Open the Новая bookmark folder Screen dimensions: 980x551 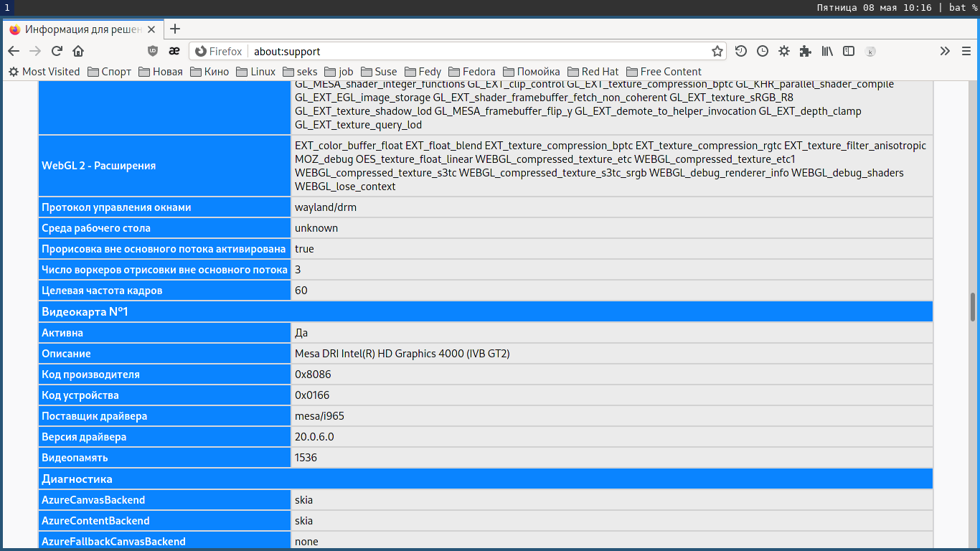(x=161, y=72)
